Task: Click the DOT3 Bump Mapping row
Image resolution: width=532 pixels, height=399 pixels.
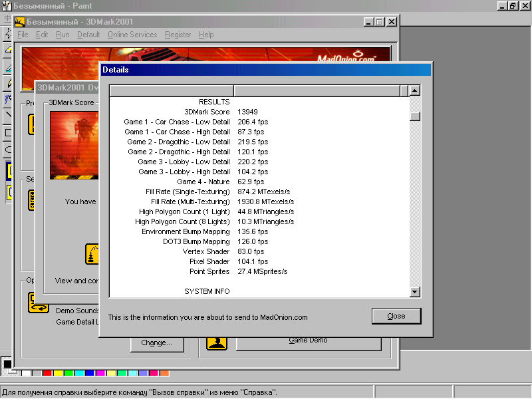Action: (x=259, y=241)
